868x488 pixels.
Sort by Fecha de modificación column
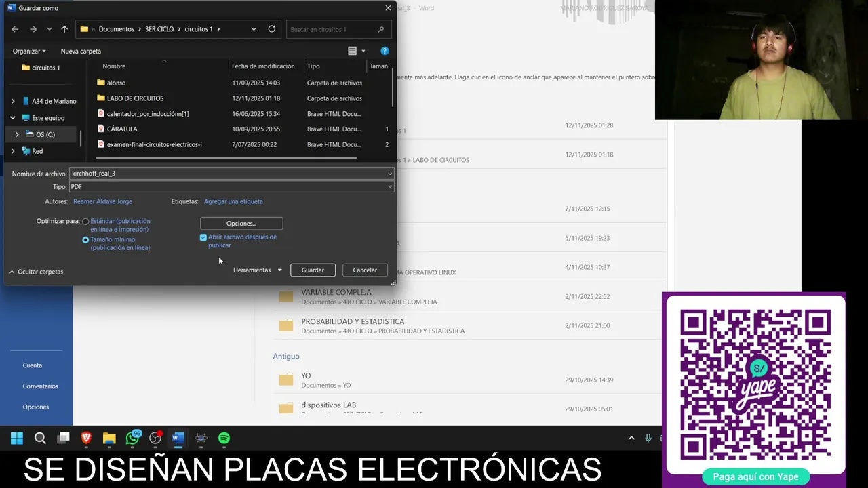[263, 66]
